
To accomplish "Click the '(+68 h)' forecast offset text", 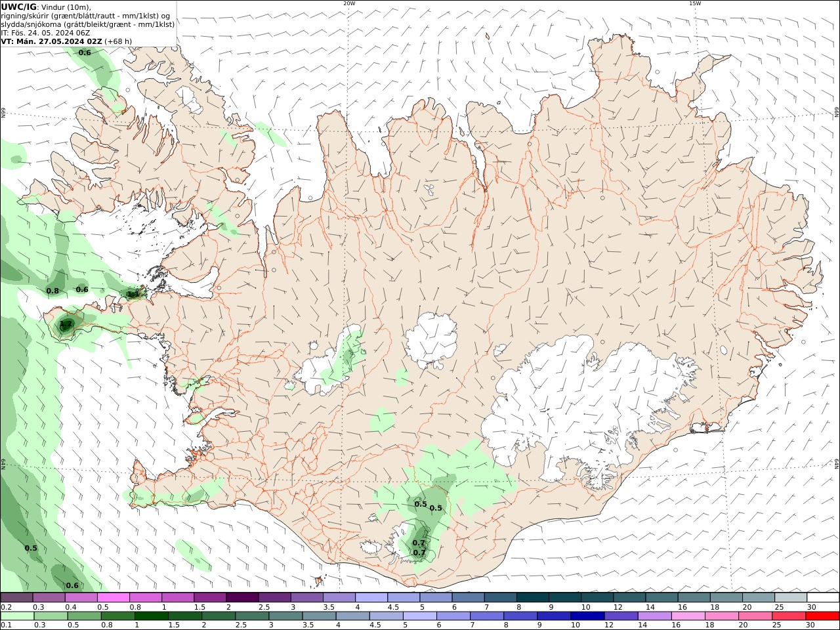I will pyautogui.click(x=118, y=41).
